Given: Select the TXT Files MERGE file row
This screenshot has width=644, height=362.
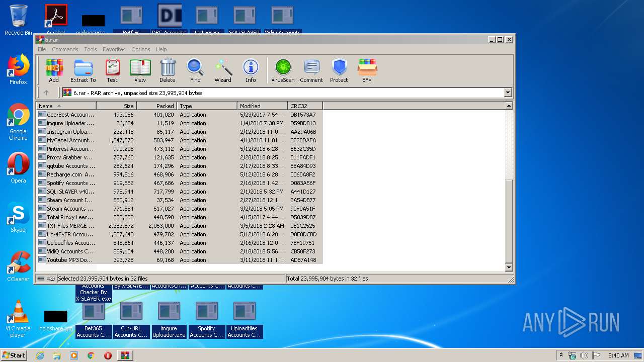Looking at the screenshot, I should [x=180, y=226].
